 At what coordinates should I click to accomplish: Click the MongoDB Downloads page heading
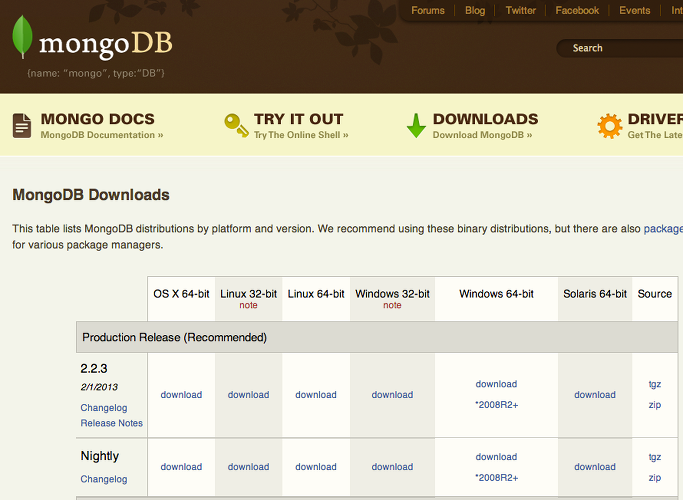[91, 195]
